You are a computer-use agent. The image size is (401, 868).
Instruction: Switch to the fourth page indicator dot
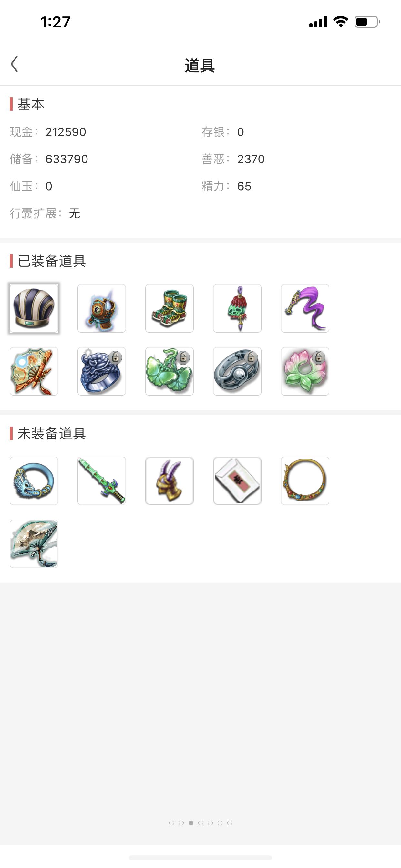200,823
